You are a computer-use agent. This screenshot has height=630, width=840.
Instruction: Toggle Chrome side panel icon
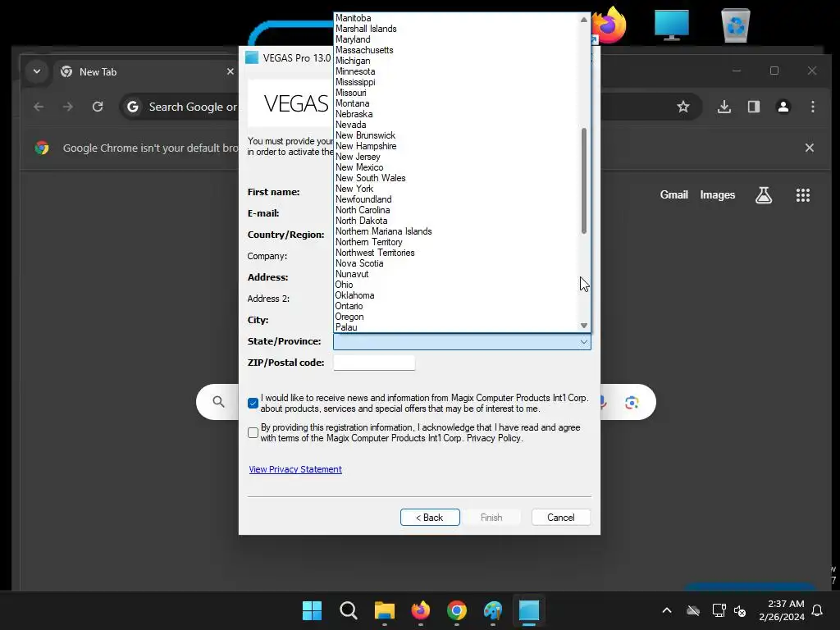[754, 107]
